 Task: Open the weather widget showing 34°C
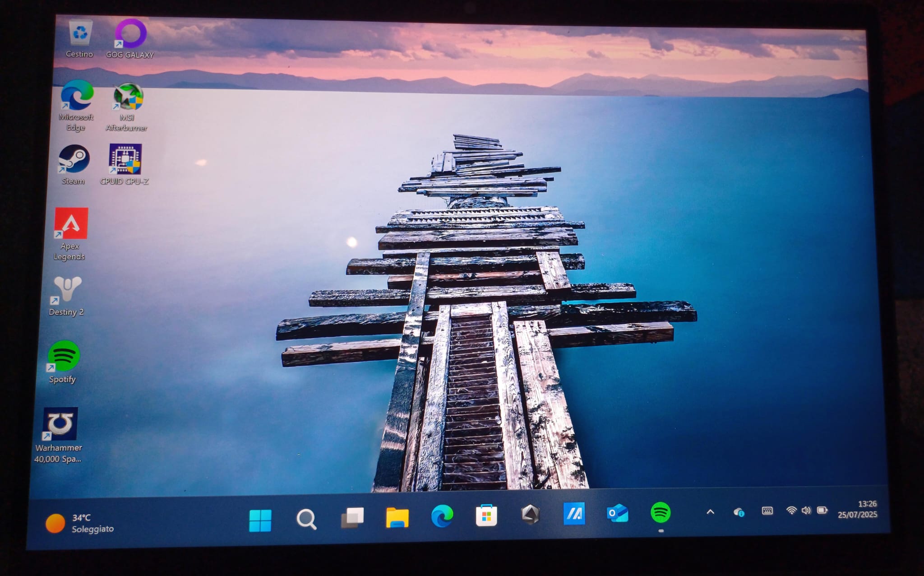pyautogui.click(x=80, y=523)
